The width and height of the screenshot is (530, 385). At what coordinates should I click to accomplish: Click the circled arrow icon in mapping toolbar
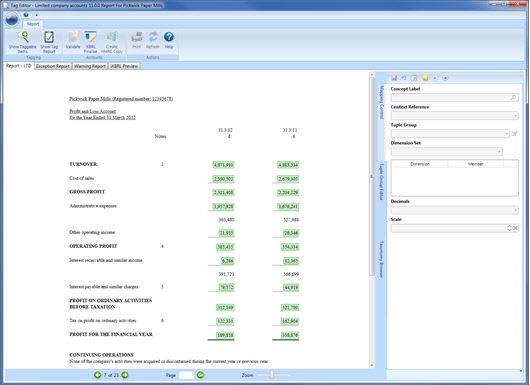pyautogui.click(x=445, y=78)
